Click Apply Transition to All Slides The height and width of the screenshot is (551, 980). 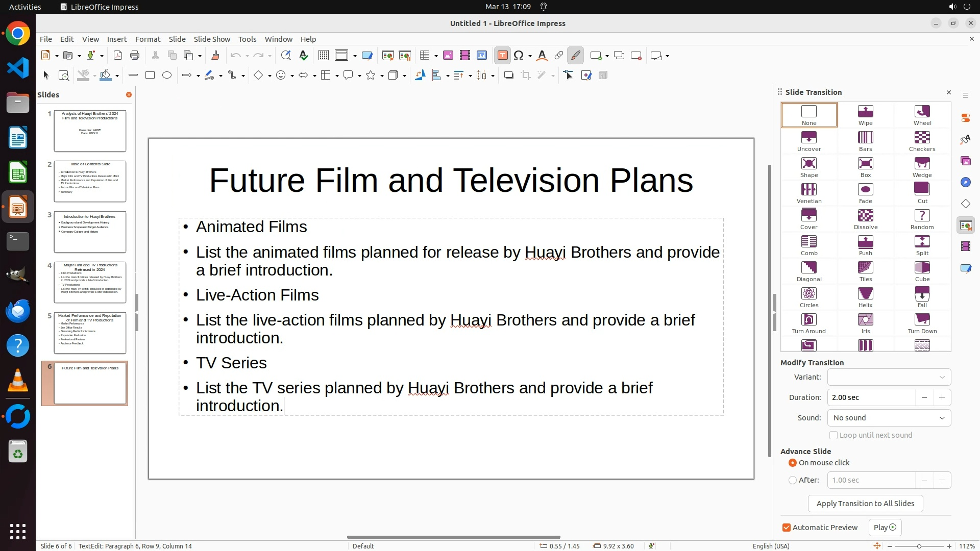865,504
